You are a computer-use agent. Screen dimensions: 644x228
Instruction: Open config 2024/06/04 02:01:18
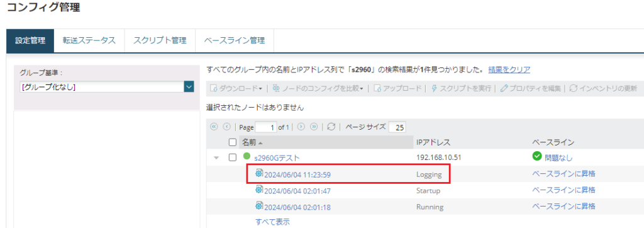point(297,207)
